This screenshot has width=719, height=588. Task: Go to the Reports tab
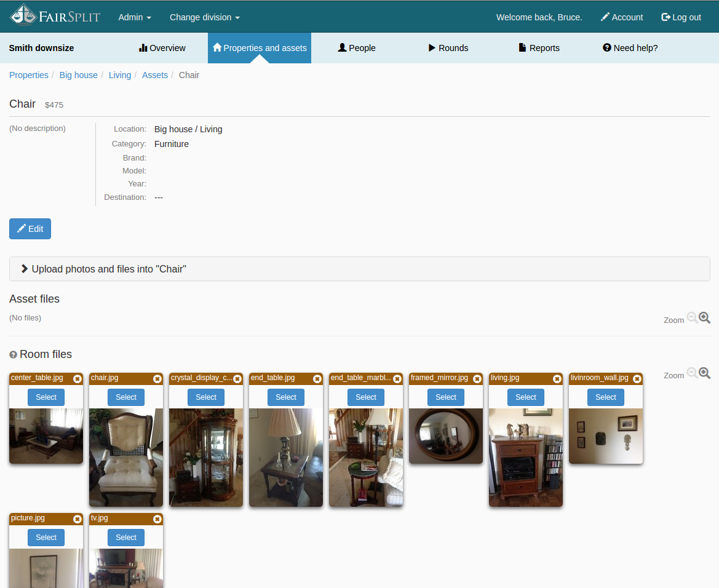(x=539, y=48)
